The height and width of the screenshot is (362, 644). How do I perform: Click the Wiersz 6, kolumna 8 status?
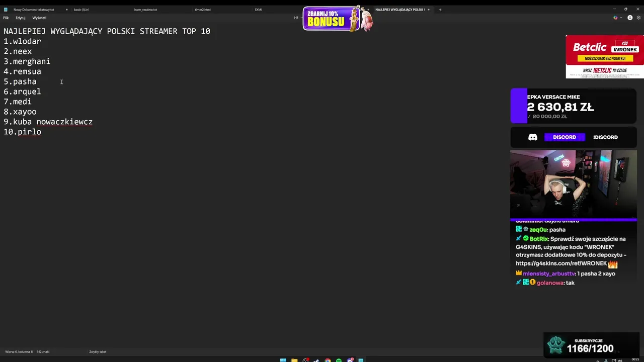click(19, 352)
